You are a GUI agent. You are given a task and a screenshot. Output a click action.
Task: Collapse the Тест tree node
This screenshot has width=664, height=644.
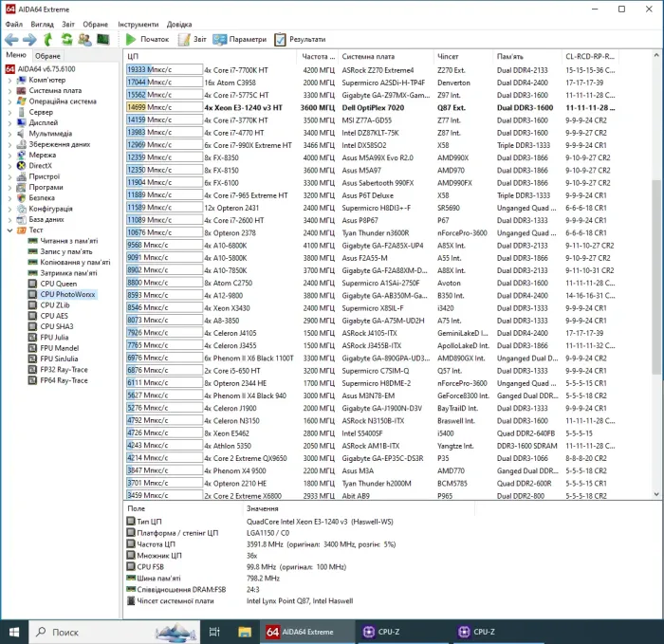coord(9,230)
